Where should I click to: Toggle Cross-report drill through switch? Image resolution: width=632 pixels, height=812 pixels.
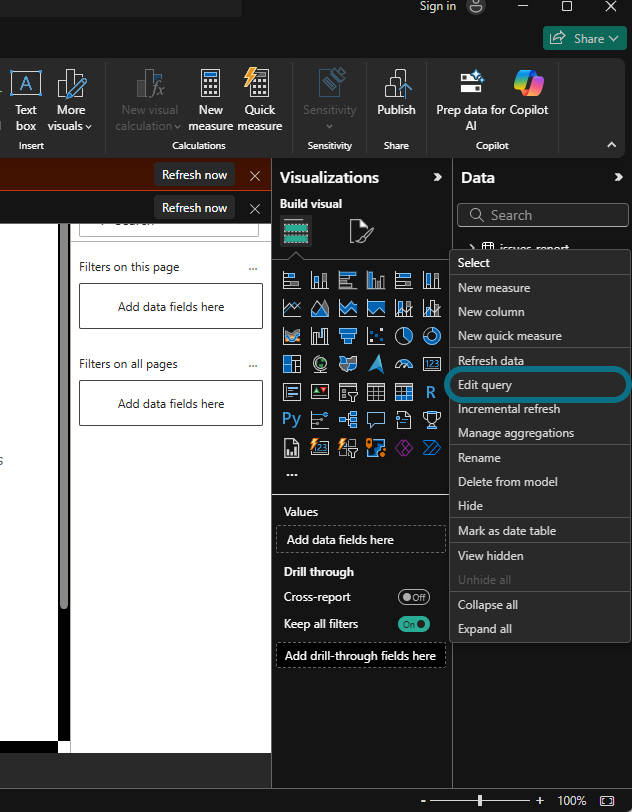pos(414,597)
